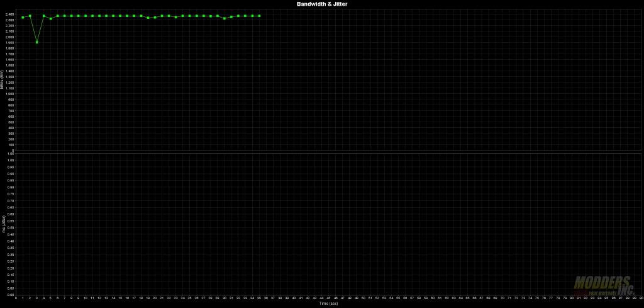Click the 0.50 tick on jitter axis
644x308 pixels.
pyautogui.click(x=11, y=227)
